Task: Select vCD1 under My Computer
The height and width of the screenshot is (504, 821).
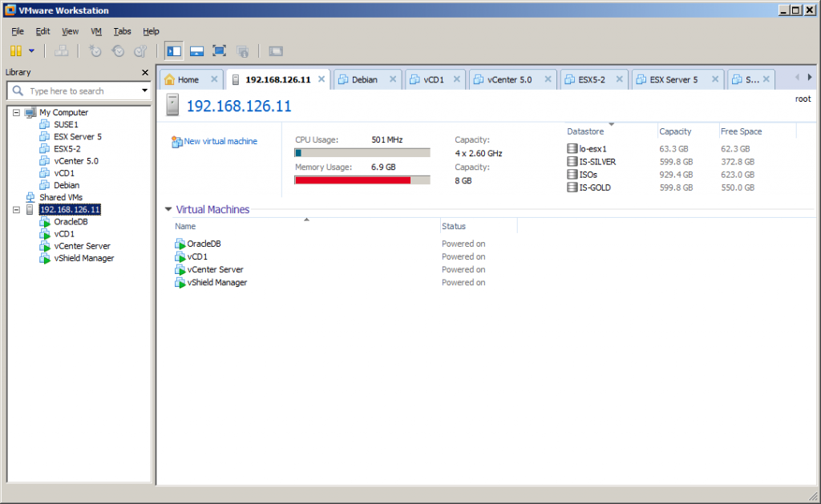Action: coord(64,173)
